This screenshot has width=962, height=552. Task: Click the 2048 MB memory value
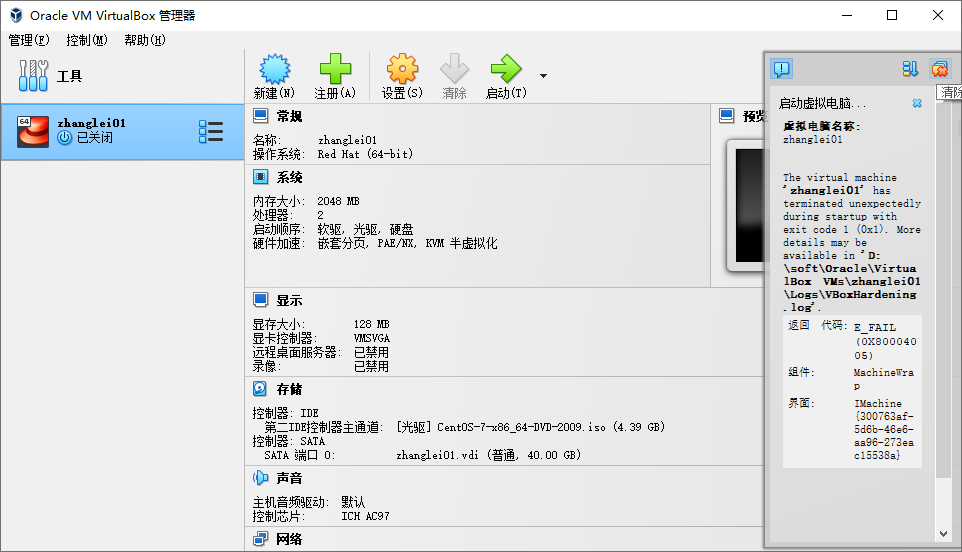[x=338, y=201]
